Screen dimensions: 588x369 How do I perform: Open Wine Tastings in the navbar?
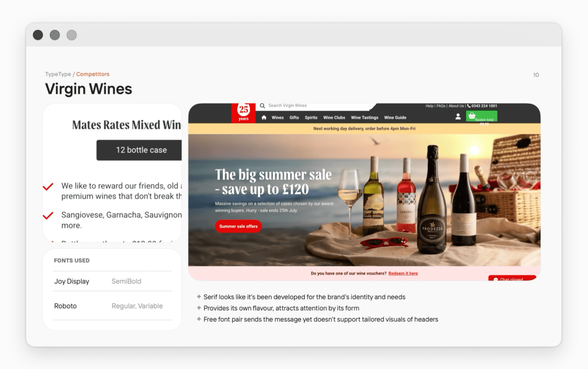365,118
